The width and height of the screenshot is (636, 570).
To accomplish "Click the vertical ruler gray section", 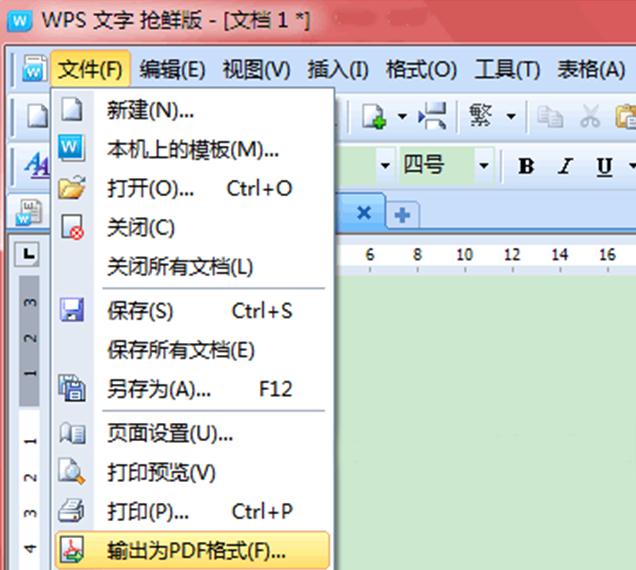I will click(x=29, y=341).
